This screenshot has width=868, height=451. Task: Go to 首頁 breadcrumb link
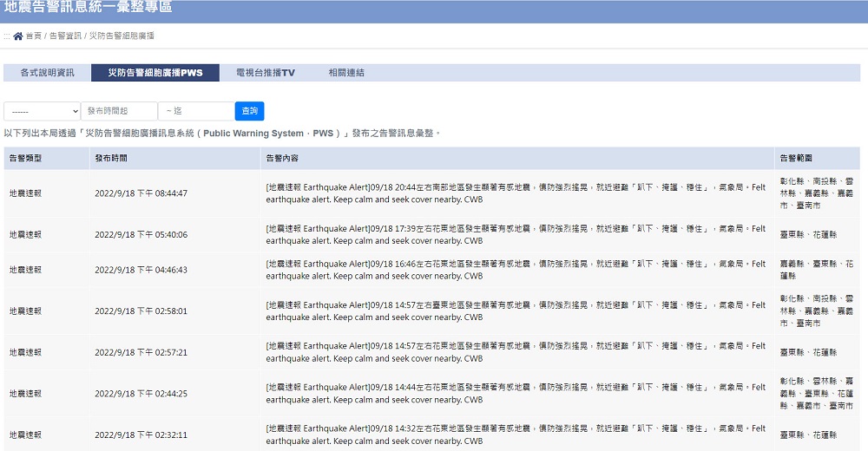[33, 36]
